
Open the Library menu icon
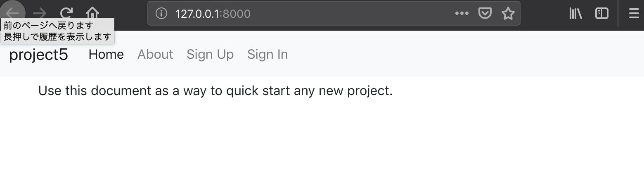tap(575, 14)
